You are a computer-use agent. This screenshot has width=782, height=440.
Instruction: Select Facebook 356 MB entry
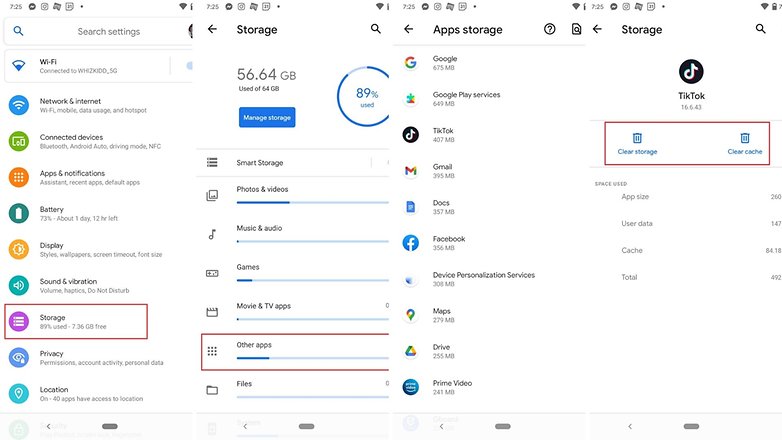coord(489,243)
